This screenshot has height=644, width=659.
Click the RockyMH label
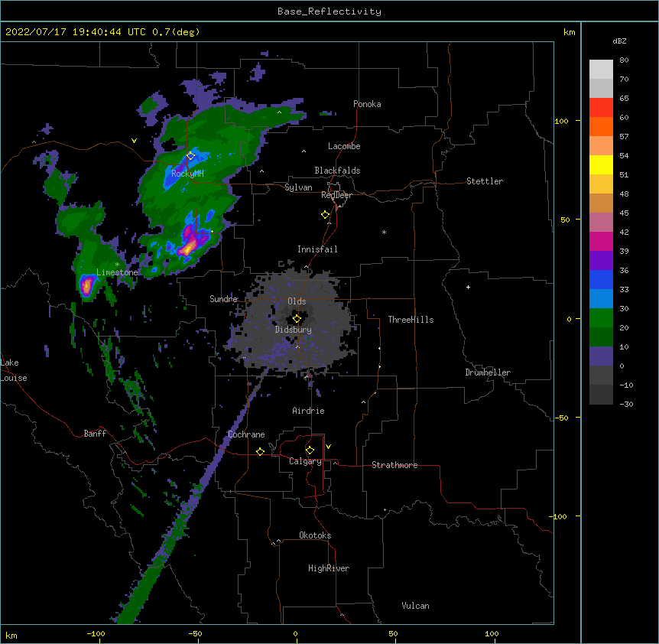[187, 174]
